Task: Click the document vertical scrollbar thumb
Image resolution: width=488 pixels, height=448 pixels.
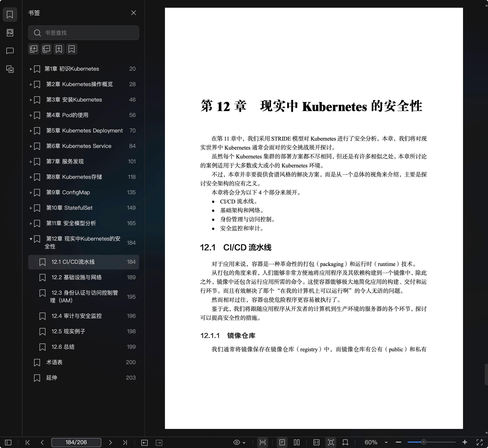Action: click(486, 374)
